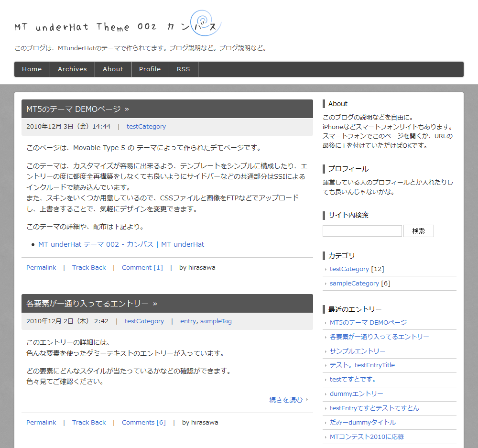Click author text by hirasawa on second entry
Viewport: 478px width, 448px height.
point(200,422)
